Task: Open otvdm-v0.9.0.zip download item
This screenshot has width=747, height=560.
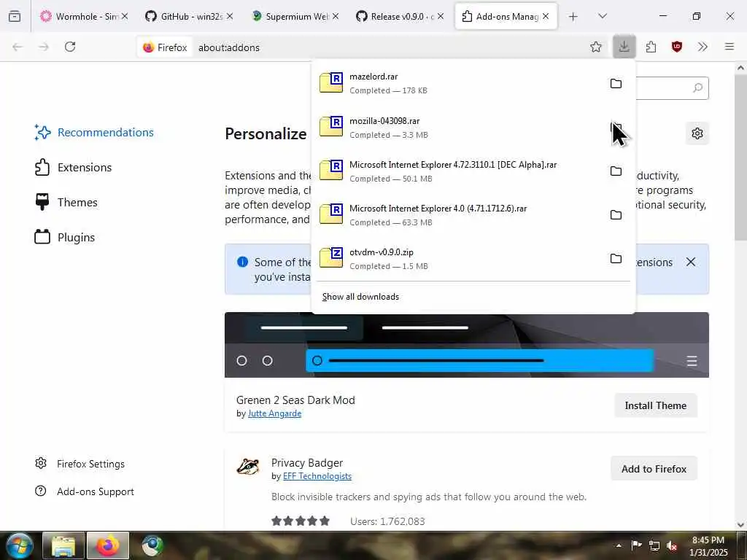Action: click(x=457, y=259)
